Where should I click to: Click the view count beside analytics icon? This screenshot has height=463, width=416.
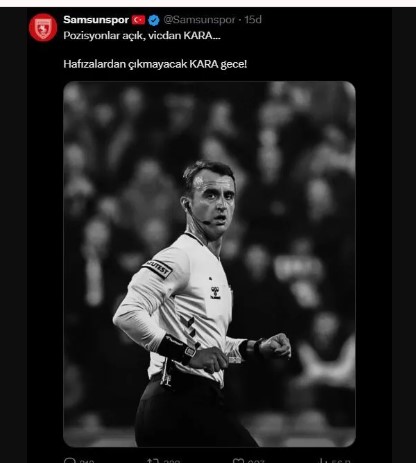click(x=340, y=461)
